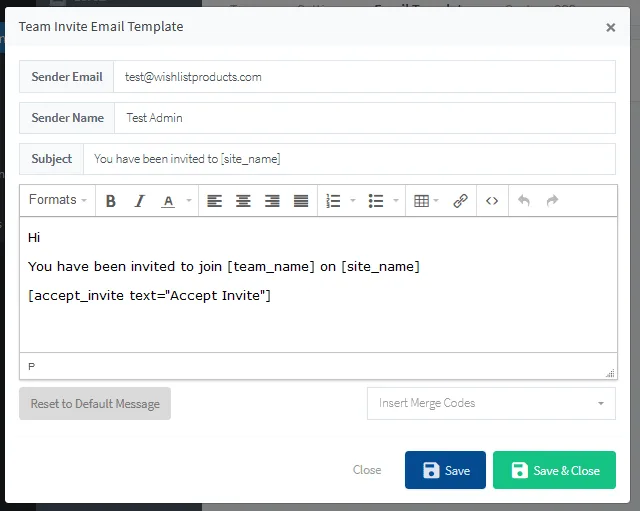
Task: Open the Insert Merge Codes dropdown
Action: [491, 403]
